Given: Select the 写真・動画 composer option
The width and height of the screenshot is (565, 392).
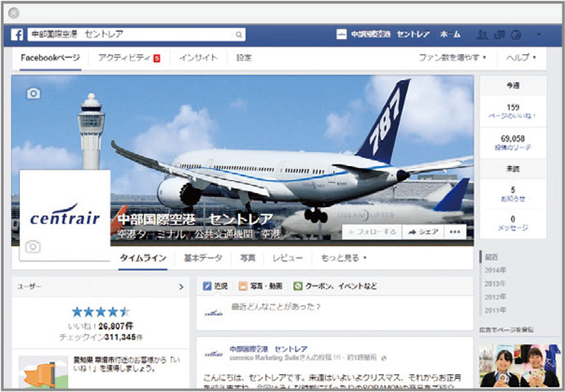Looking at the screenshot, I should (260, 286).
